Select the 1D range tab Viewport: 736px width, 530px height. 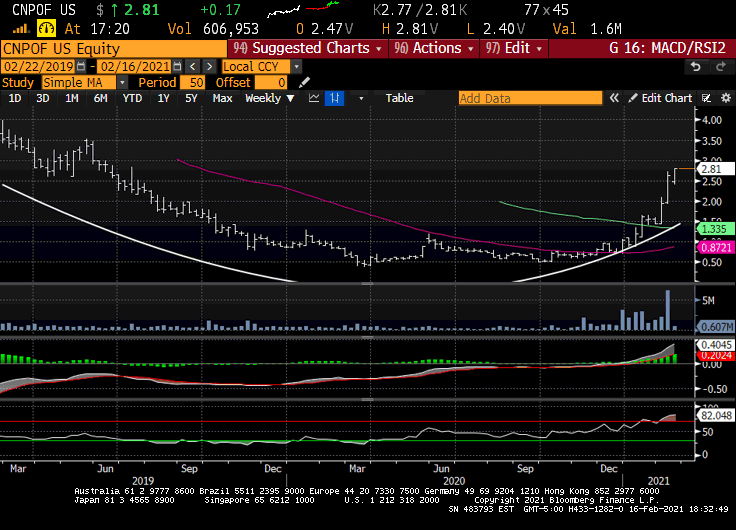(15, 98)
